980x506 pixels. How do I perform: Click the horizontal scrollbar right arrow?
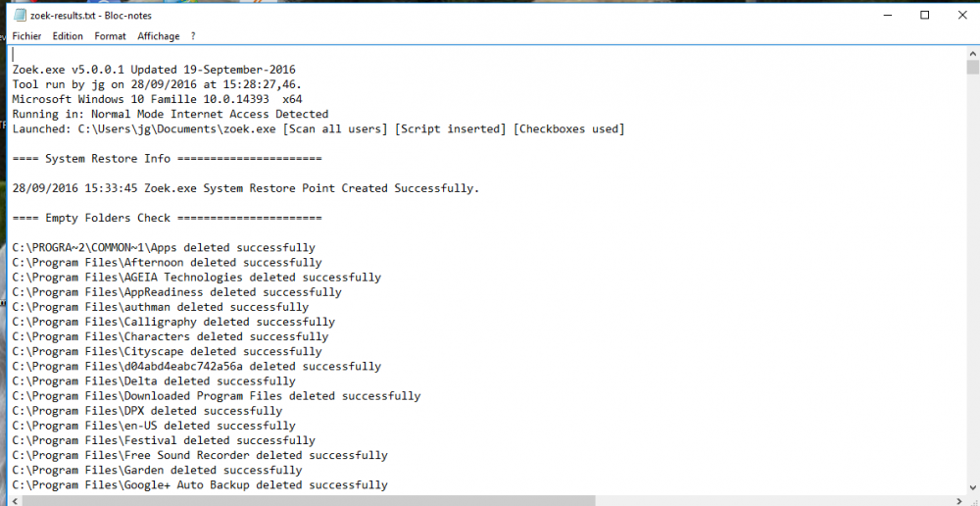pyautogui.click(x=957, y=500)
